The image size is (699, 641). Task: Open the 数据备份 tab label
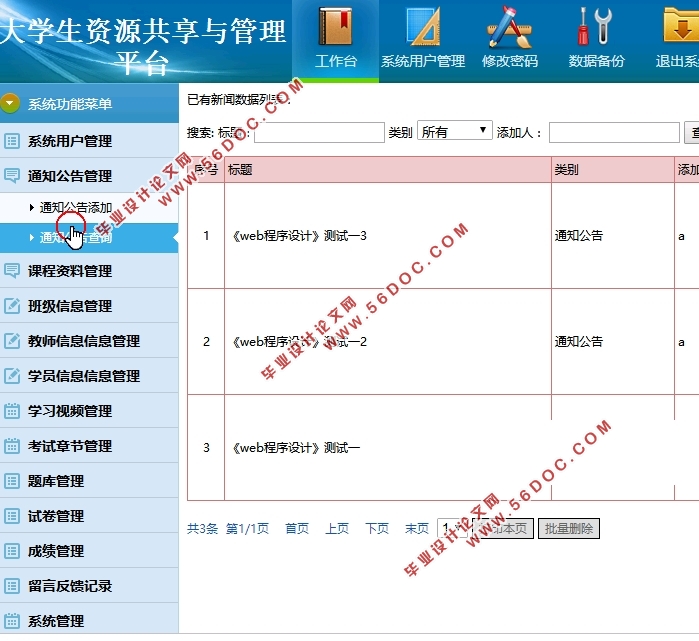tap(596, 61)
